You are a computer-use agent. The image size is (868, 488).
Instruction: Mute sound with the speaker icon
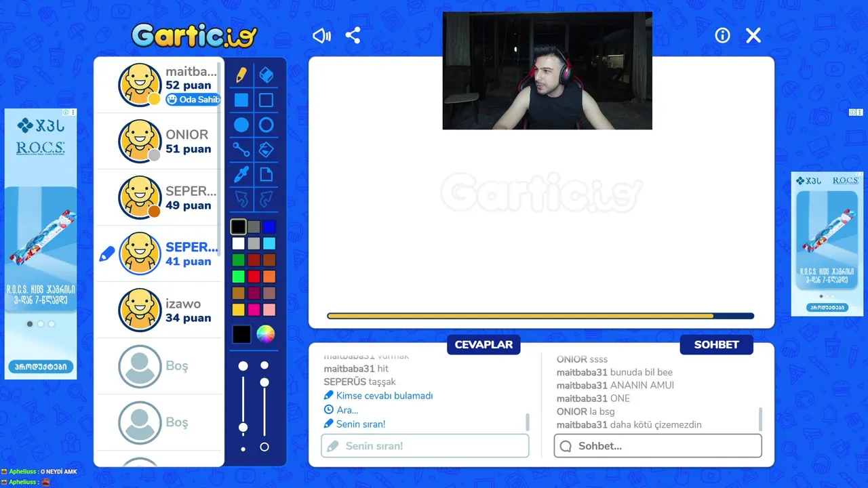coord(321,35)
